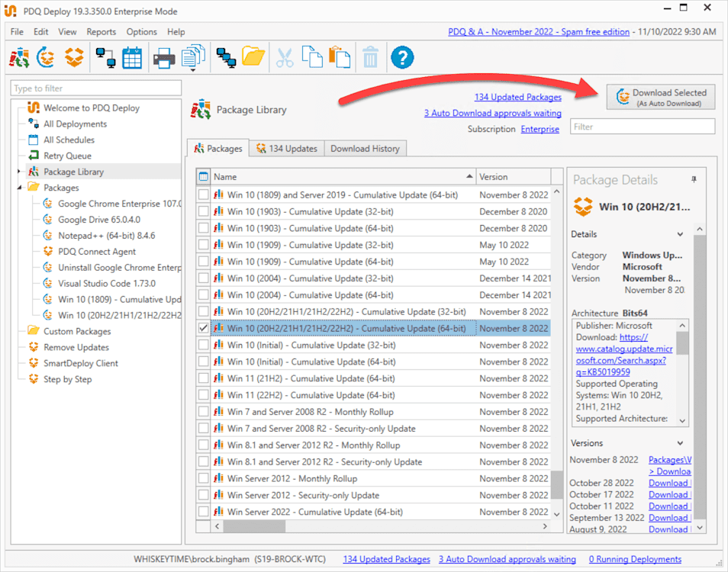Uncheck Win 10 (20H2/21H1/21H2/22H2) Cumulative Update (64-bit)
The height and width of the screenshot is (572, 728).
(203, 328)
